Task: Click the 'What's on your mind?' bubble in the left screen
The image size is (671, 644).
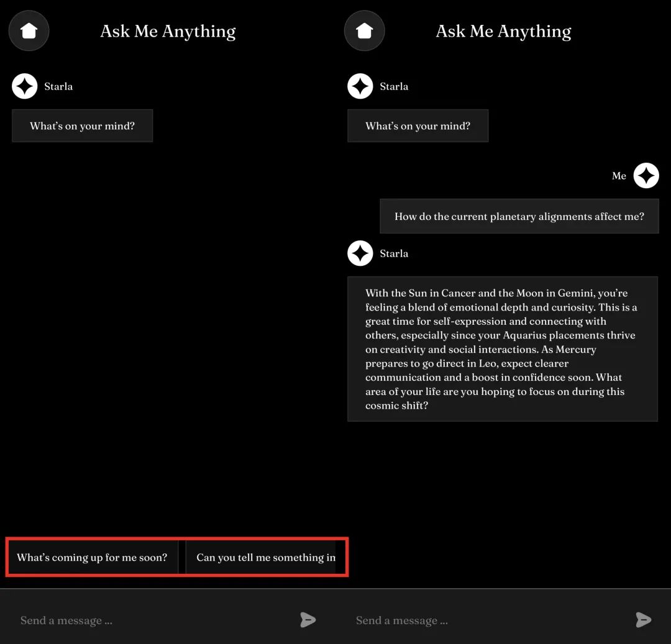Action: tap(82, 125)
